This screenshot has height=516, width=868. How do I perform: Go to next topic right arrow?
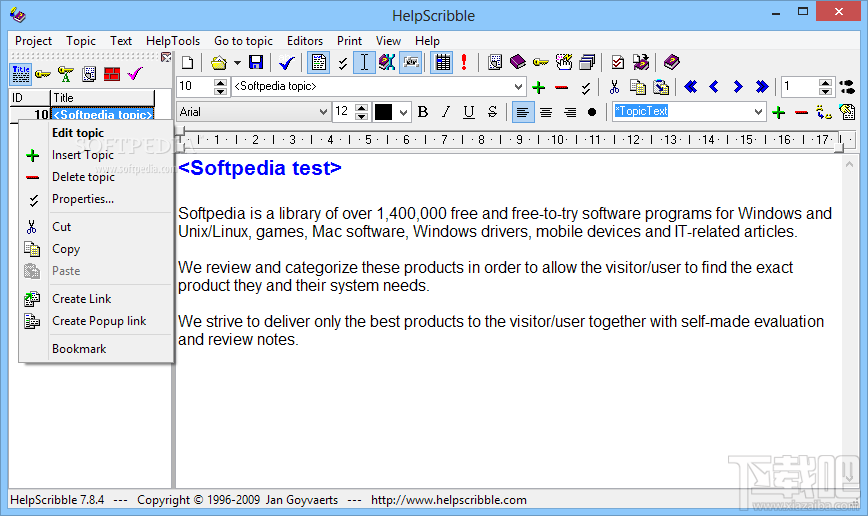(x=737, y=87)
